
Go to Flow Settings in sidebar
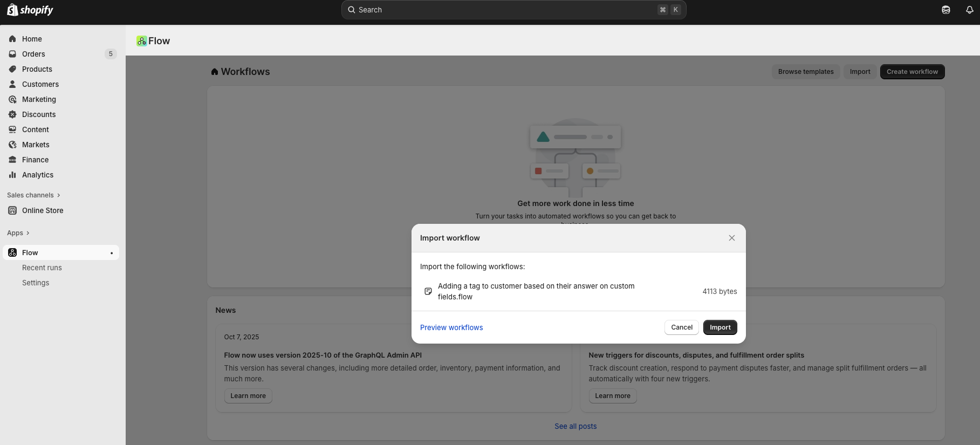click(x=36, y=283)
